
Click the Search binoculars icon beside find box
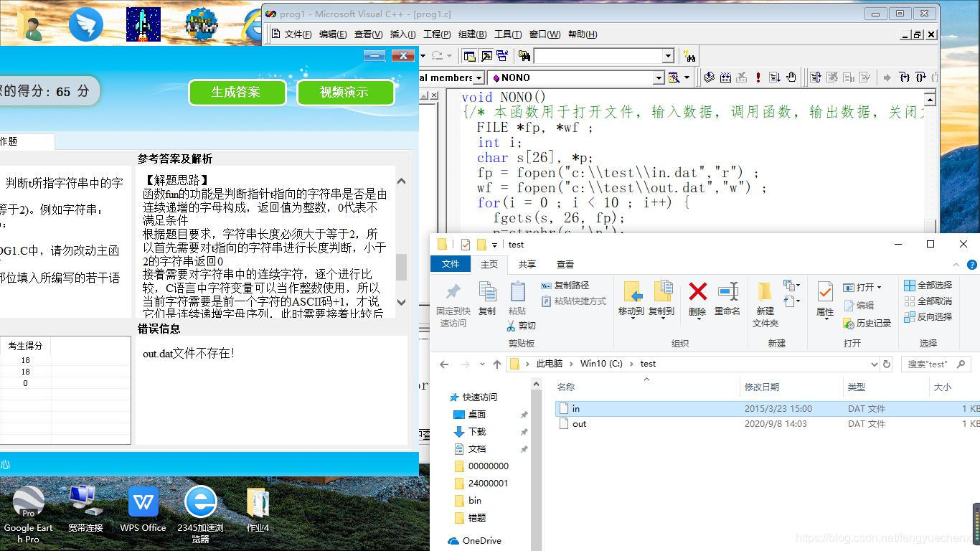coord(689,56)
